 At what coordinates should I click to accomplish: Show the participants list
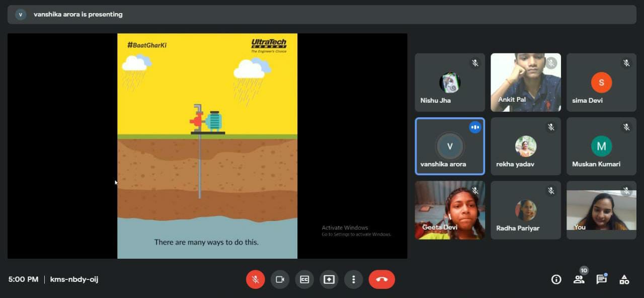(579, 279)
